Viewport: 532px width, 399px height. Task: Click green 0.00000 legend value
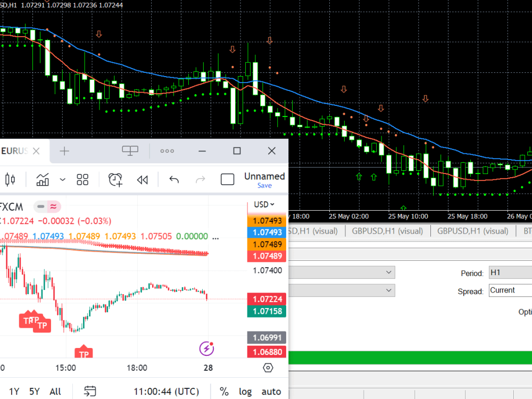192,236
